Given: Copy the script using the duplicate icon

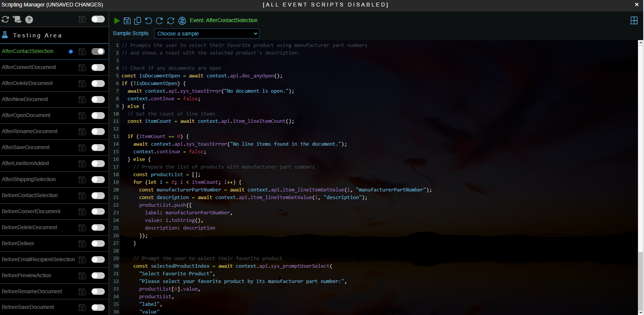Looking at the screenshot, I should (138, 21).
